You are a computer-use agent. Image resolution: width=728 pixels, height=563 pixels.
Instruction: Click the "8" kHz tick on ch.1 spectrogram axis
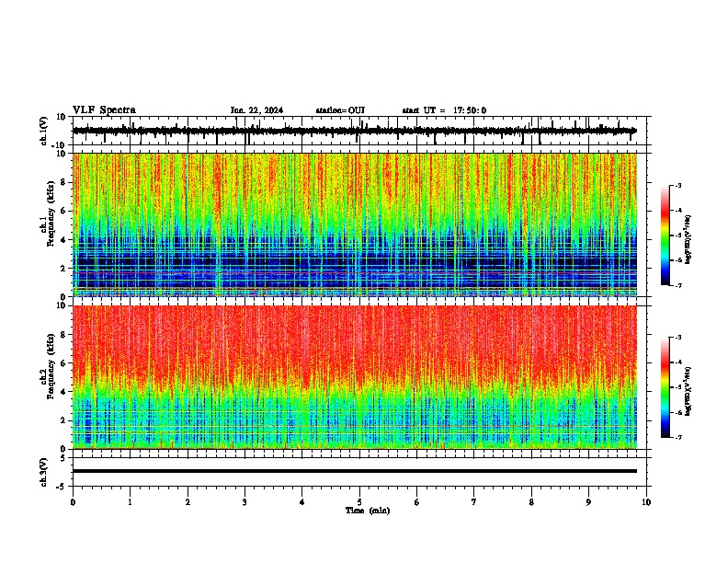[x=63, y=182]
